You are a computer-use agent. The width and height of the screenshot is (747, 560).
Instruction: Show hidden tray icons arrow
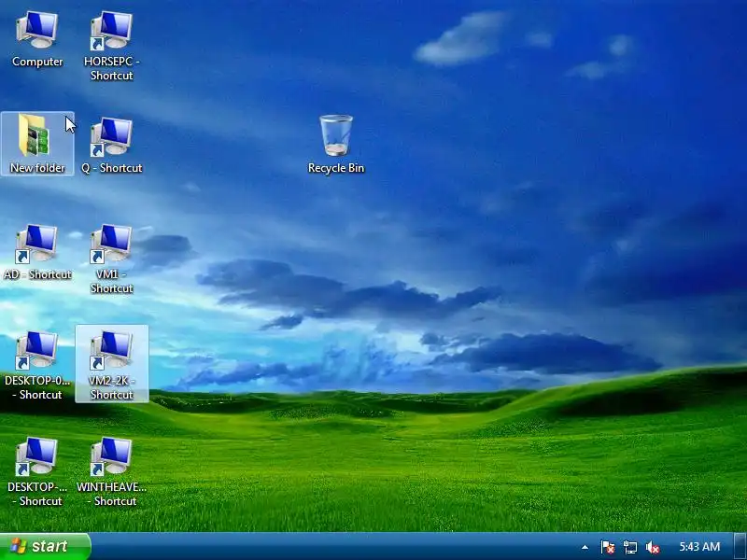pyautogui.click(x=585, y=547)
